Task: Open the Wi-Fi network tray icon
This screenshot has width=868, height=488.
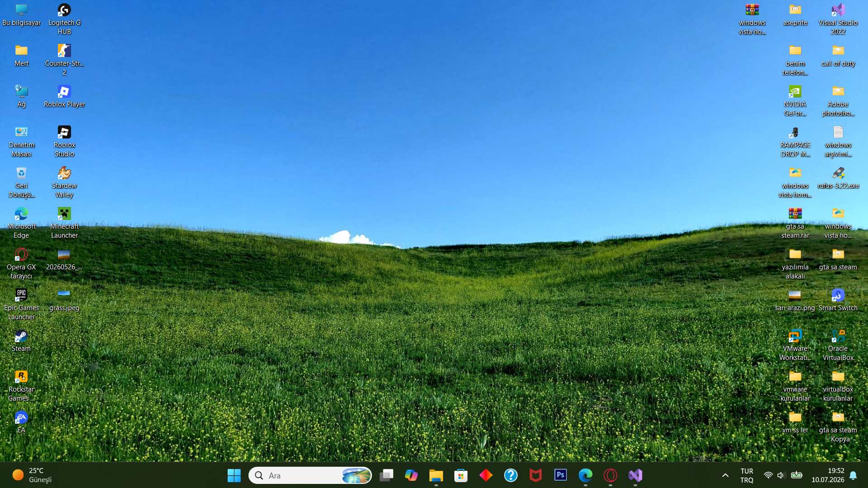Action: point(768,475)
